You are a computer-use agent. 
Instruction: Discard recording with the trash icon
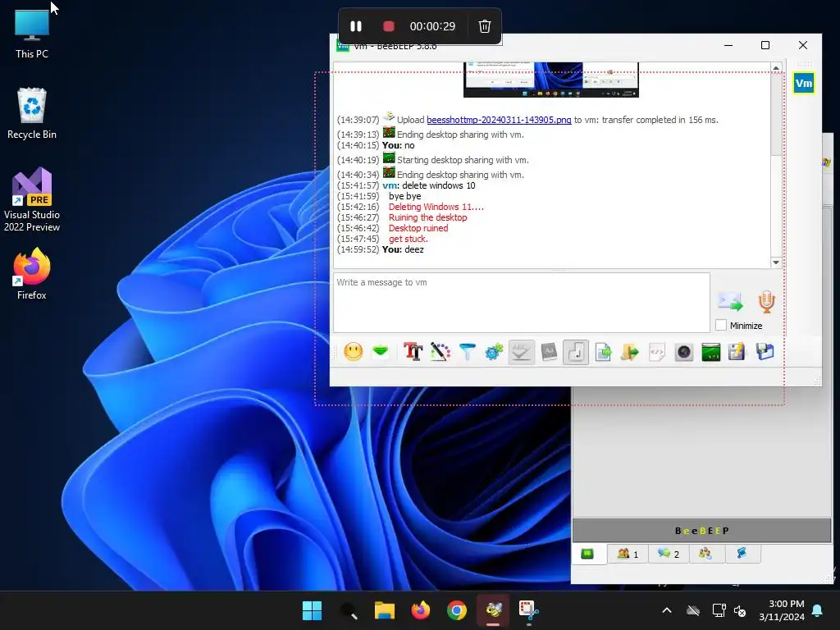(x=484, y=26)
